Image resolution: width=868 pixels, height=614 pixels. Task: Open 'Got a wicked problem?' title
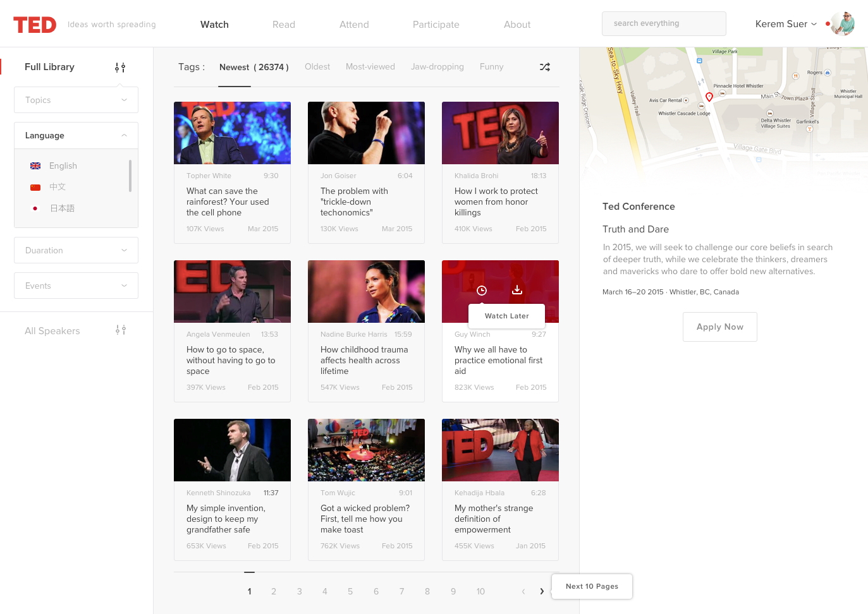[365, 519]
